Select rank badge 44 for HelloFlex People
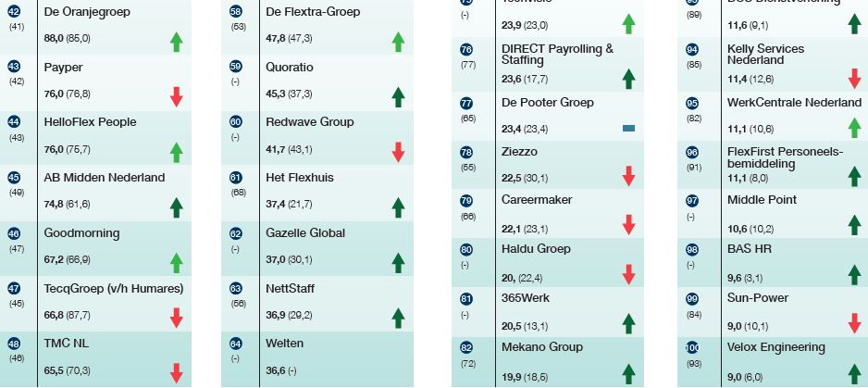Image resolution: width=868 pixels, height=388 pixels. pos(14,122)
